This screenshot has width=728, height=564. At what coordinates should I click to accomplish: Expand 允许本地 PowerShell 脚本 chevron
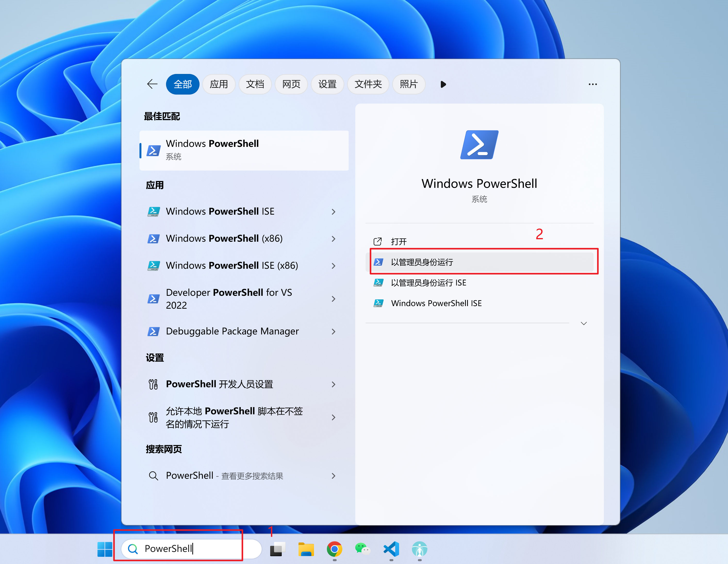333,417
